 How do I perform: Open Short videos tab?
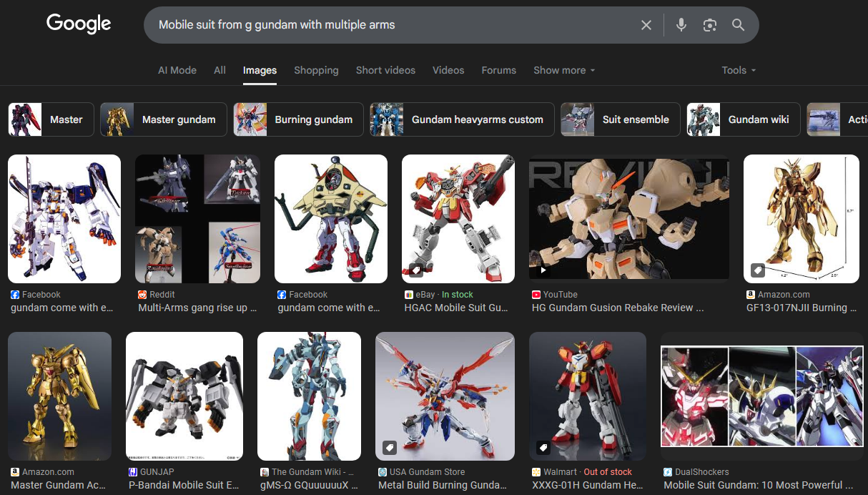click(x=385, y=70)
